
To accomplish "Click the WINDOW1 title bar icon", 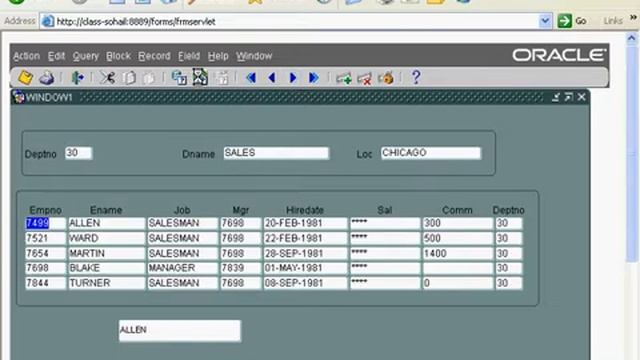I will (x=18, y=97).
